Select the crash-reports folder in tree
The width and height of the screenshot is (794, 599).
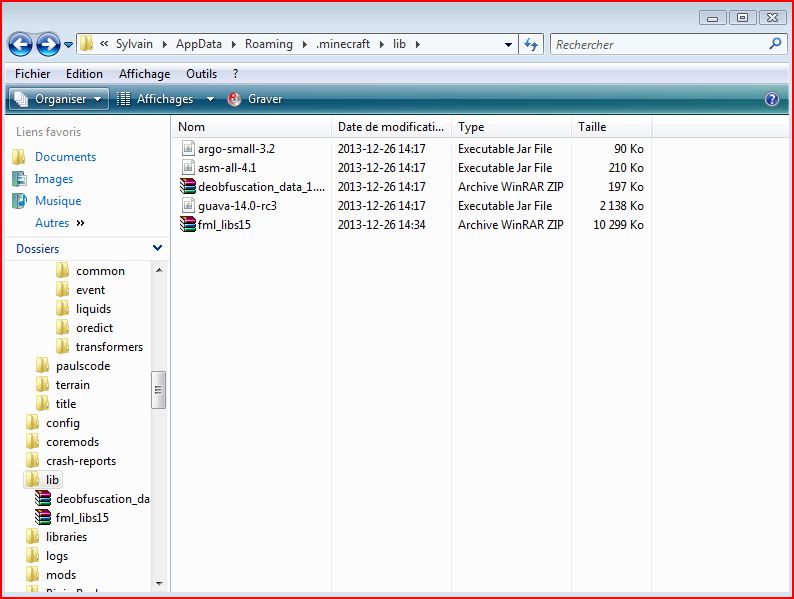[x=81, y=461]
